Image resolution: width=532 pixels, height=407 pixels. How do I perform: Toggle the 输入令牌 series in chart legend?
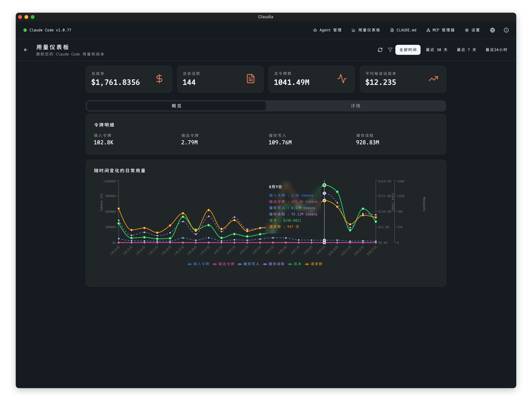click(198, 264)
